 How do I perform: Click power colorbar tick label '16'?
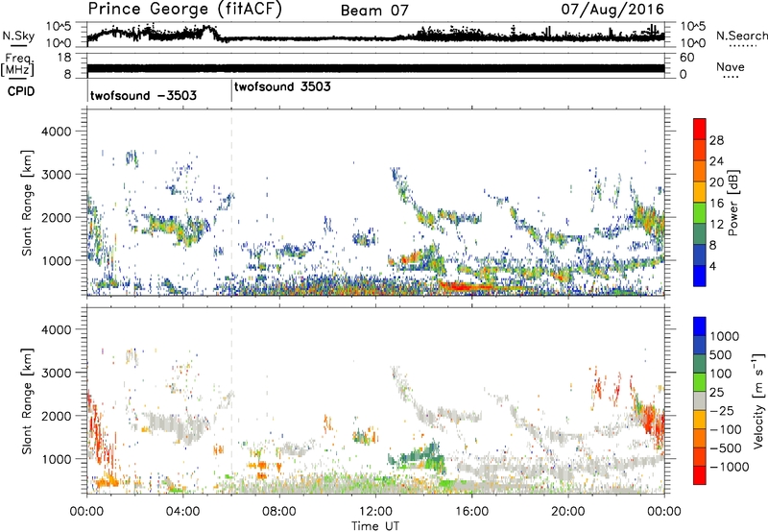[x=716, y=204]
